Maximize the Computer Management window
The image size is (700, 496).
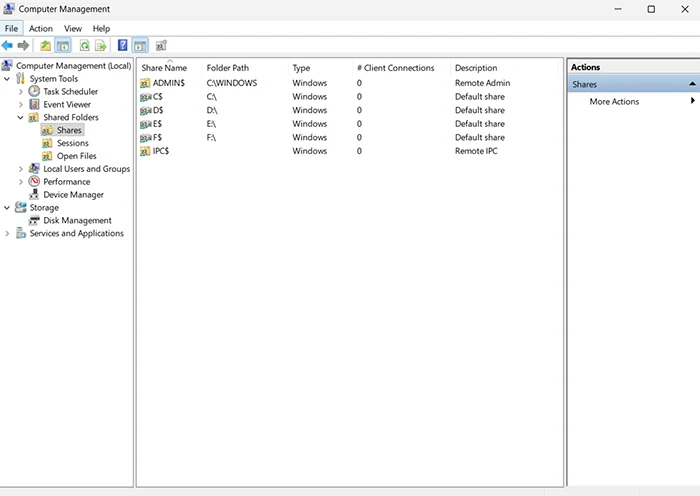point(651,9)
